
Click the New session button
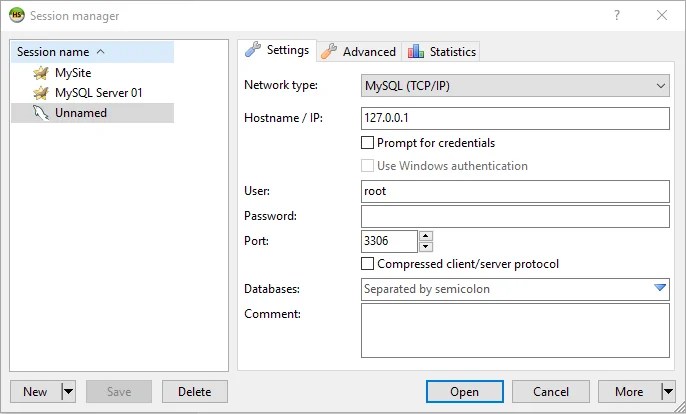(35, 391)
